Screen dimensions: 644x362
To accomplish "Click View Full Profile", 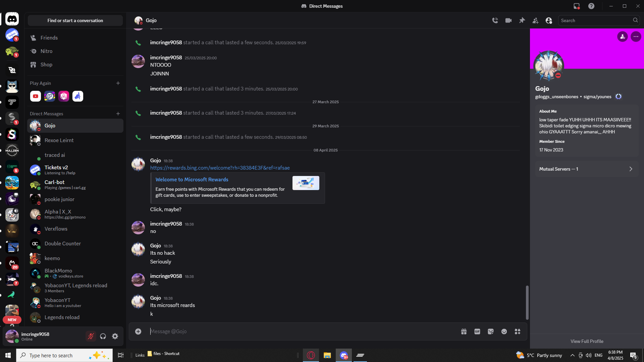I will [x=587, y=341].
